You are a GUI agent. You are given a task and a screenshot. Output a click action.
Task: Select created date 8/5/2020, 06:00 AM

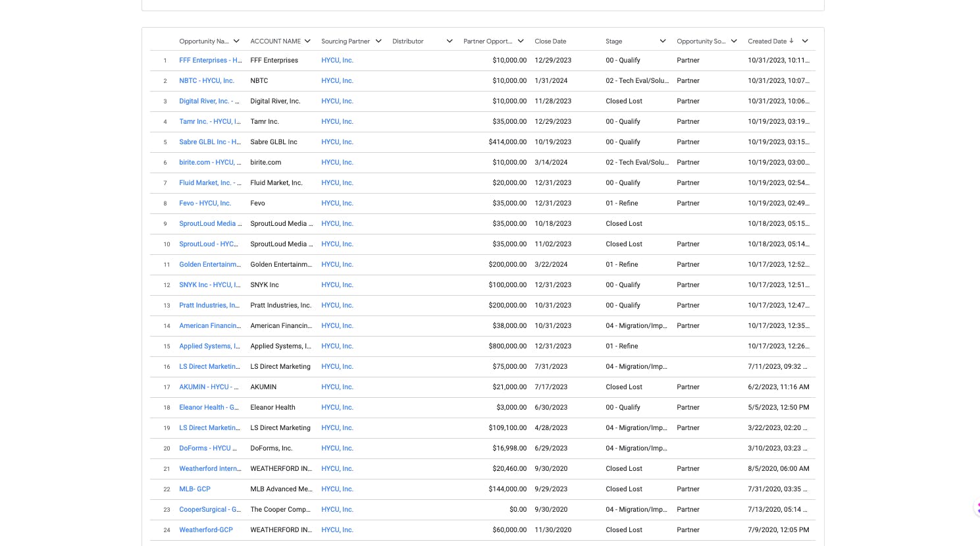point(779,468)
